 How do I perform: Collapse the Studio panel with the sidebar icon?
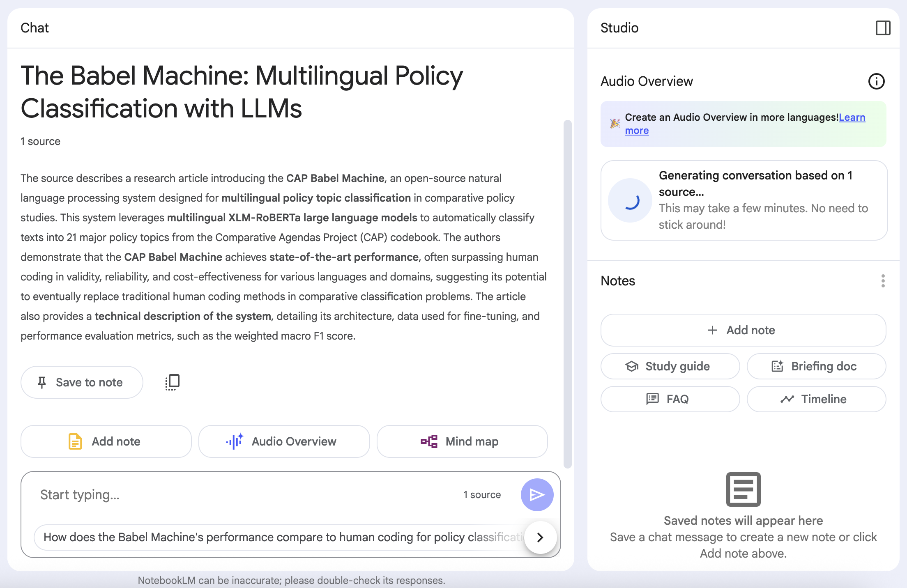click(883, 28)
